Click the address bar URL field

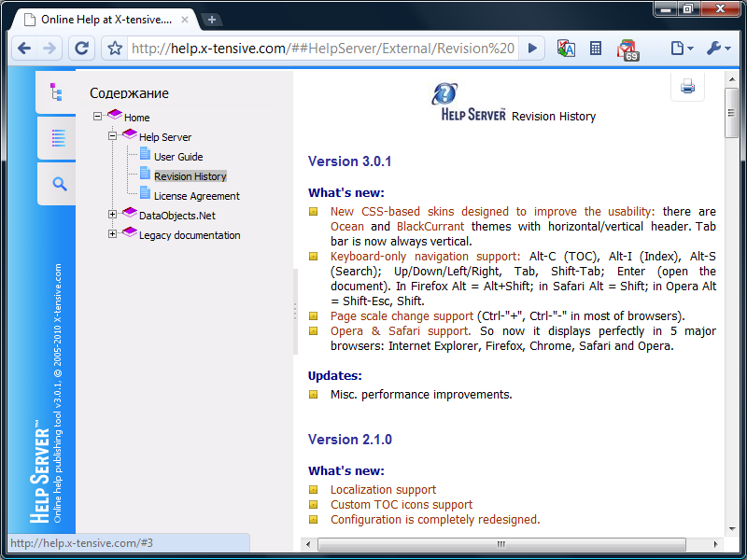pos(323,49)
